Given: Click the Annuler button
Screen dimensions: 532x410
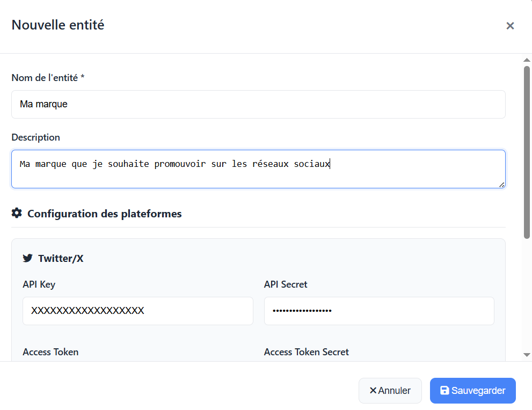Looking at the screenshot, I should click(390, 391).
